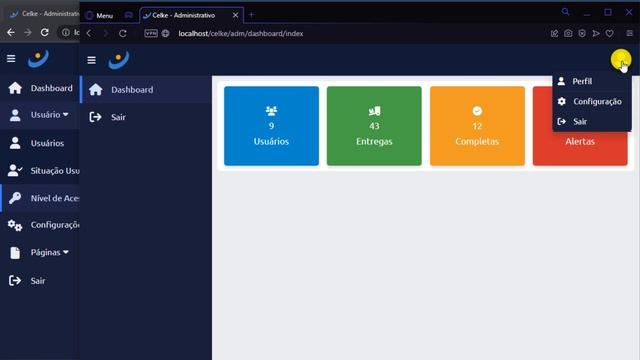
Task: Click checkmark icon on Completas card
Action: [x=477, y=111]
